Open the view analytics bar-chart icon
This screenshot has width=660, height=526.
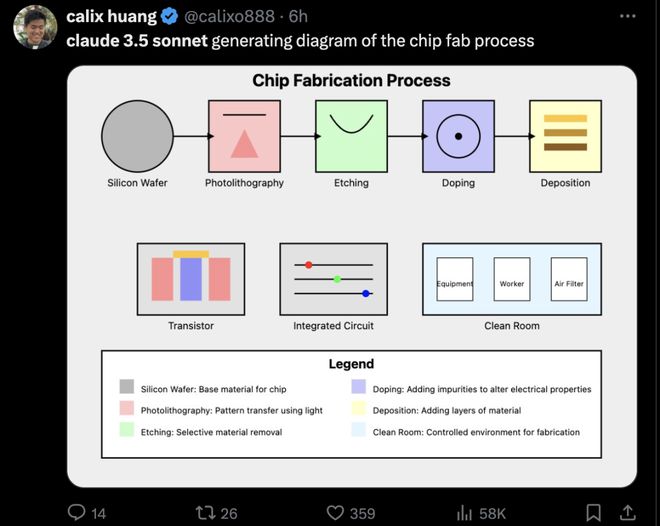click(x=464, y=513)
